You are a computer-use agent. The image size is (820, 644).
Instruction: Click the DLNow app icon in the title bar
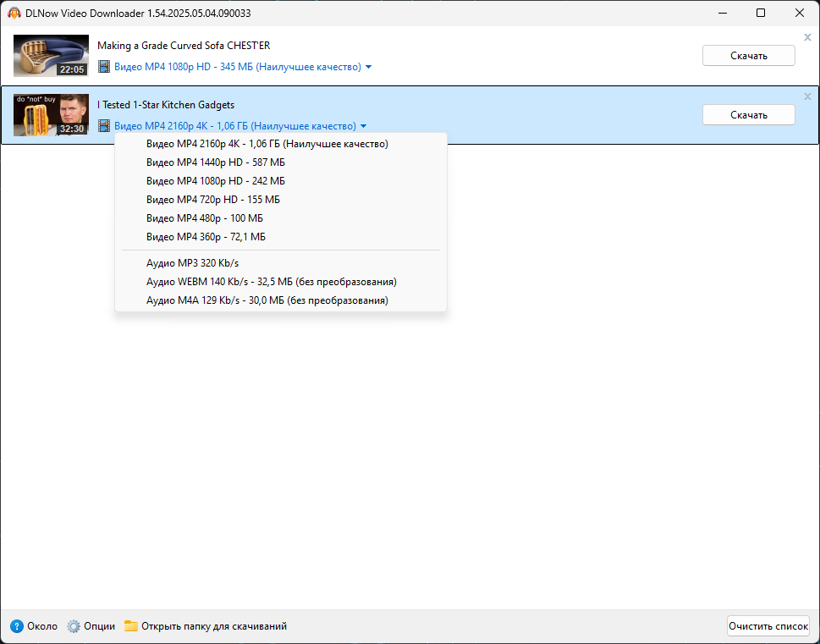14,13
